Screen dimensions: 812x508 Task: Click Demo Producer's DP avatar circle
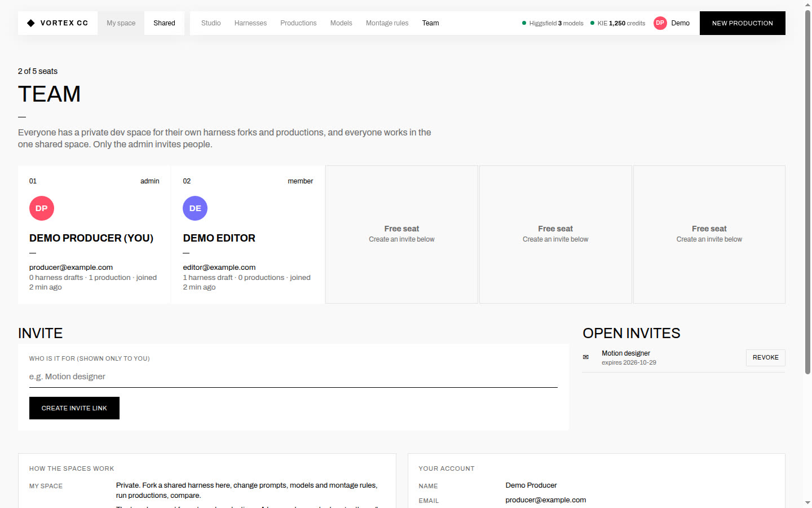[42, 208]
